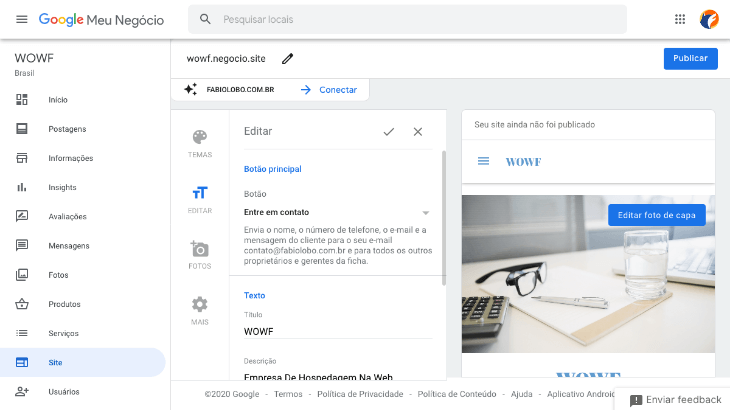Open the Termos footer link
The width and height of the screenshot is (730, 410).
(x=288, y=394)
